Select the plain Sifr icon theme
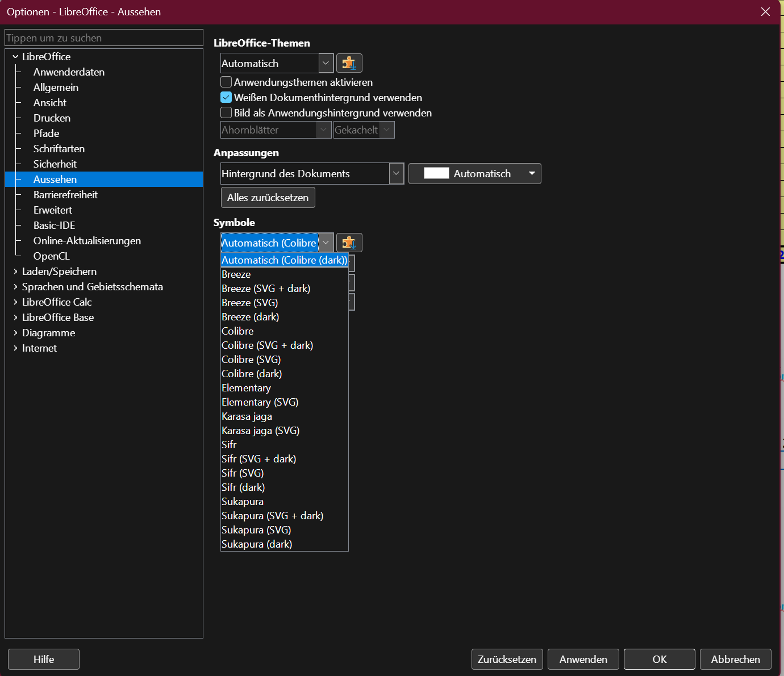 (284, 444)
